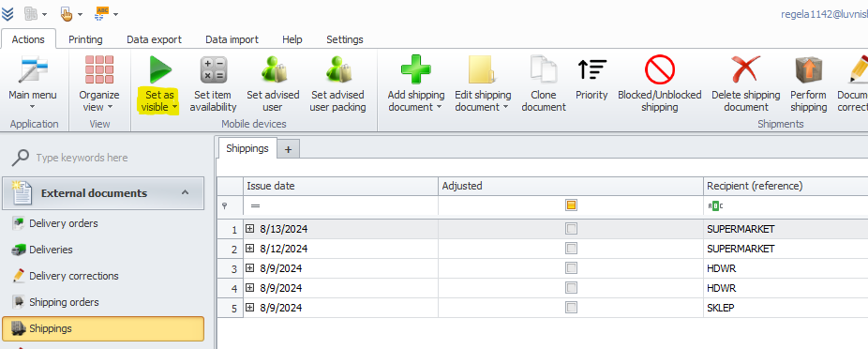Open the Main menu dropdown arrow
Viewport: 868px width, 349px height.
[33, 107]
